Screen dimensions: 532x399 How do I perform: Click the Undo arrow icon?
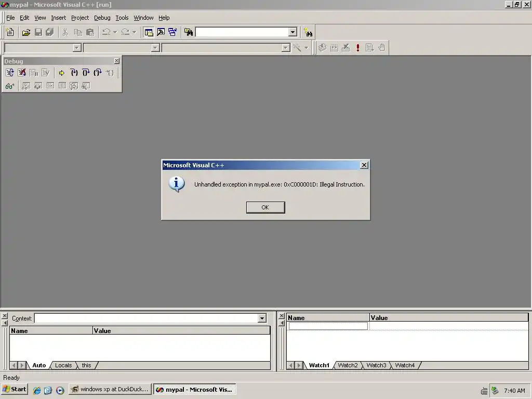click(x=106, y=32)
